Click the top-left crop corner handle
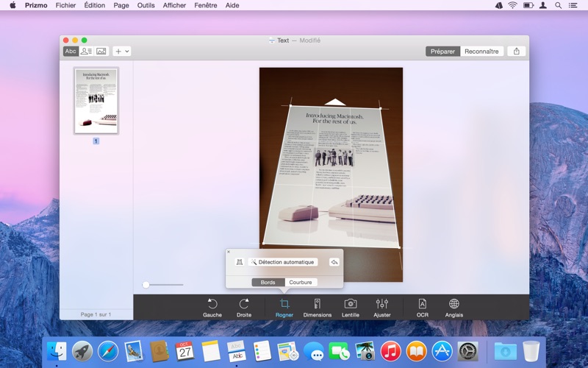588x368 pixels. [290, 105]
